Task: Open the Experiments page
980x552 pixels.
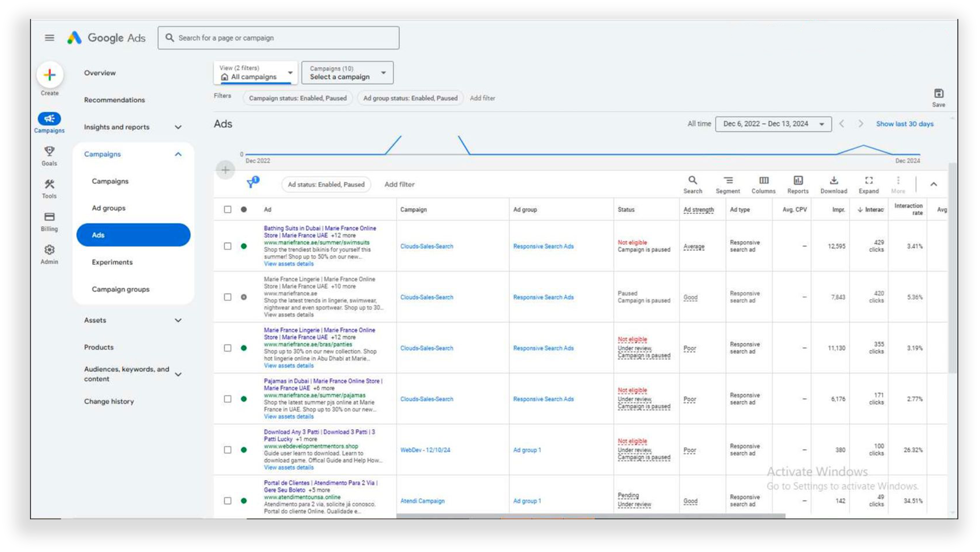Action: (x=112, y=262)
